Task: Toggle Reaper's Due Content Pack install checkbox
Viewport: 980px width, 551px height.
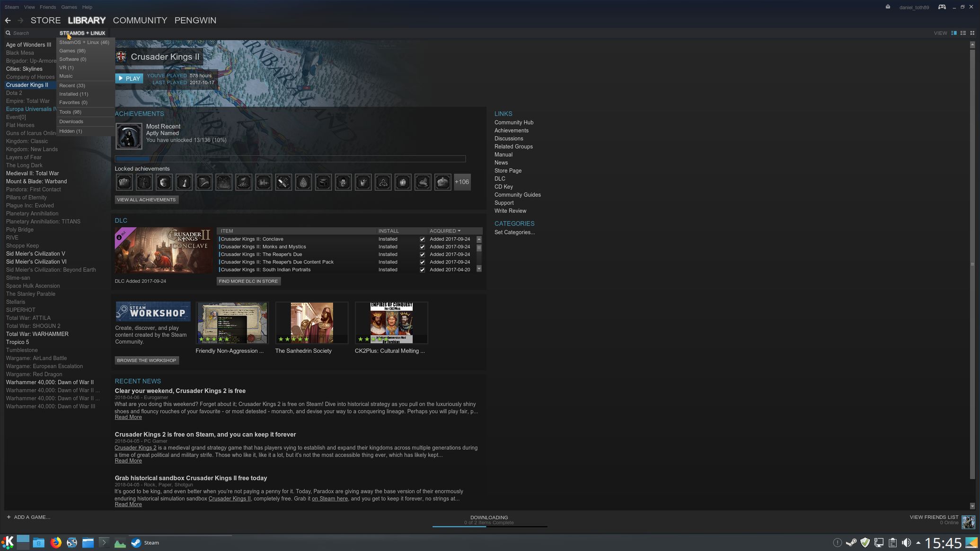Action: coord(422,262)
